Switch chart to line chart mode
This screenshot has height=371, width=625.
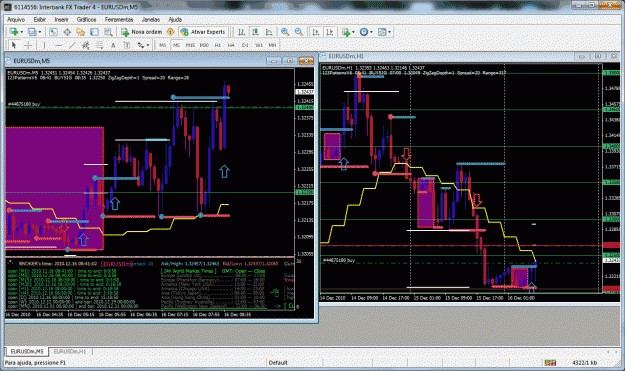tap(269, 32)
